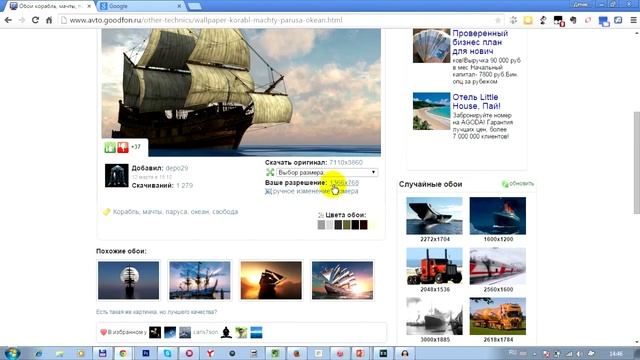Click the heart favorites icon

(103, 332)
